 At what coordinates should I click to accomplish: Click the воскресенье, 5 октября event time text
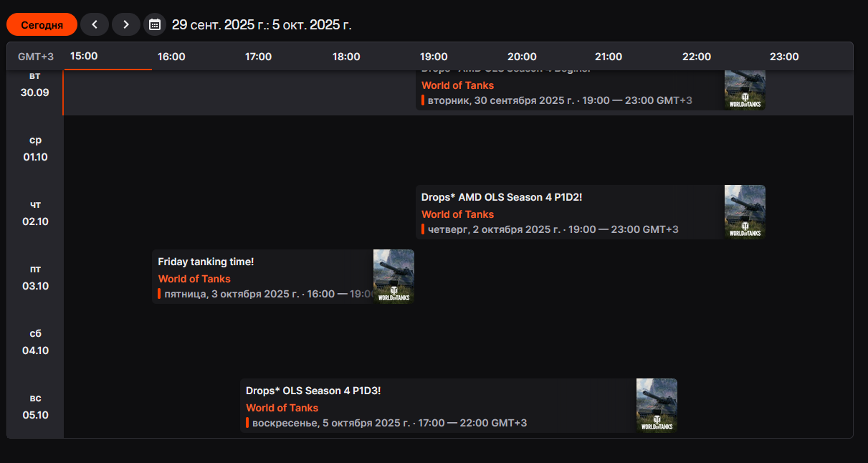pos(389,423)
